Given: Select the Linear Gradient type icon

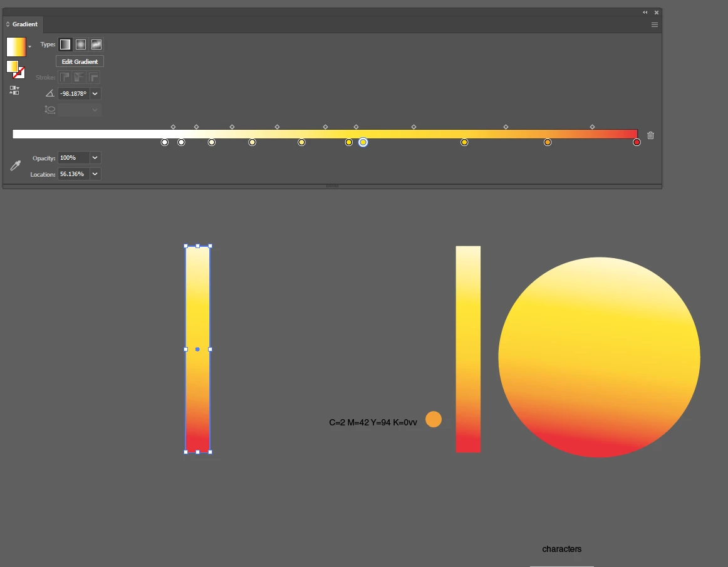Looking at the screenshot, I should (65, 44).
